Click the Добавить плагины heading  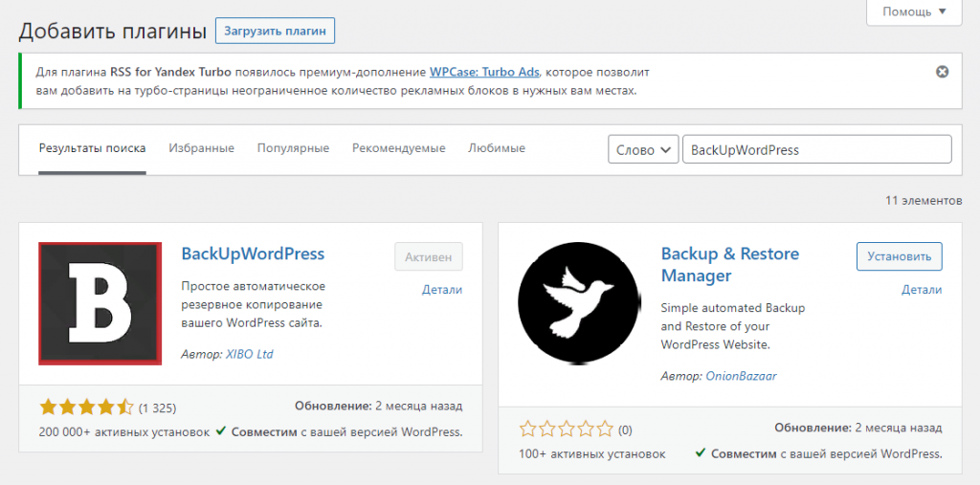(113, 31)
